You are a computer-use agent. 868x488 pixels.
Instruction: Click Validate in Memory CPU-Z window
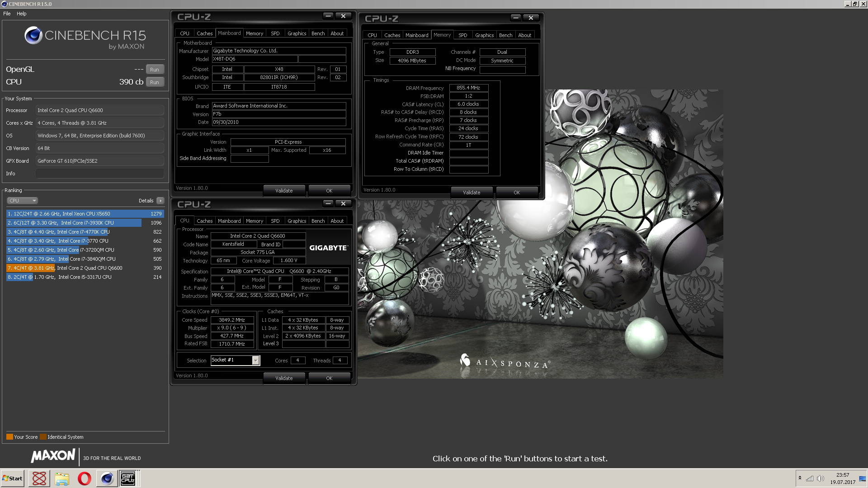(472, 192)
